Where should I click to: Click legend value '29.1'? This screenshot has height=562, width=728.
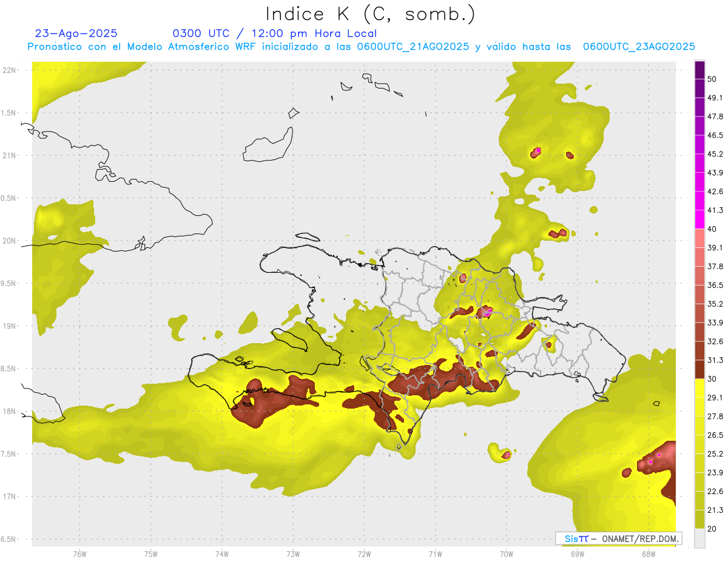click(x=715, y=398)
